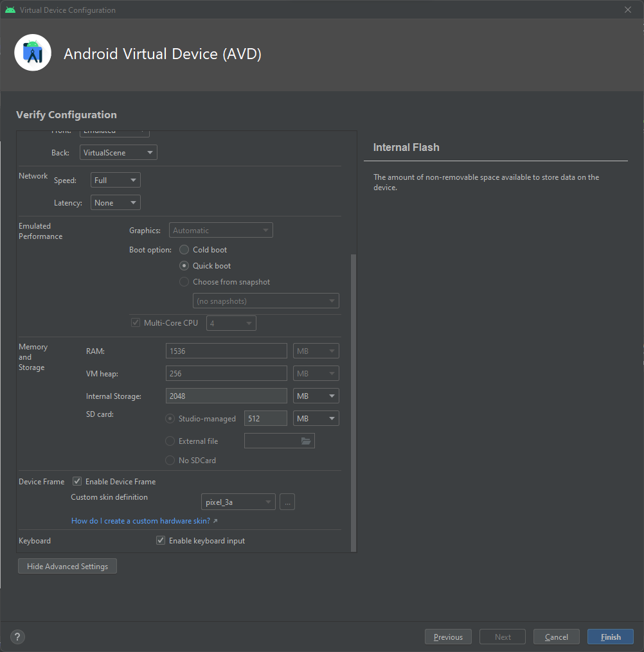Click the Internal Flash help heading
The height and width of the screenshot is (652, 644).
pyautogui.click(x=406, y=147)
